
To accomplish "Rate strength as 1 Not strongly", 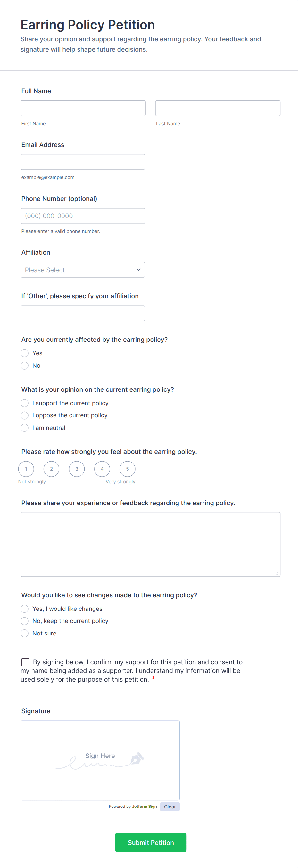I will [x=26, y=469].
